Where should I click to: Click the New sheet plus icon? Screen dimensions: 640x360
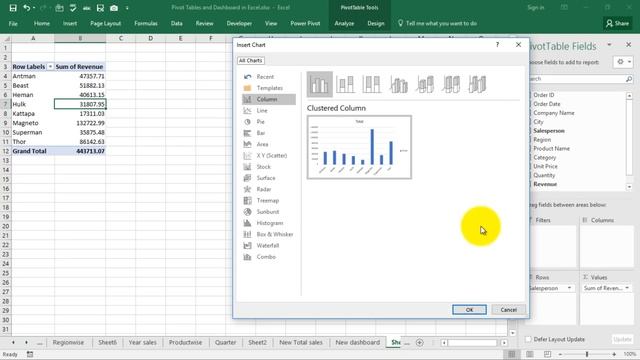[420, 342]
